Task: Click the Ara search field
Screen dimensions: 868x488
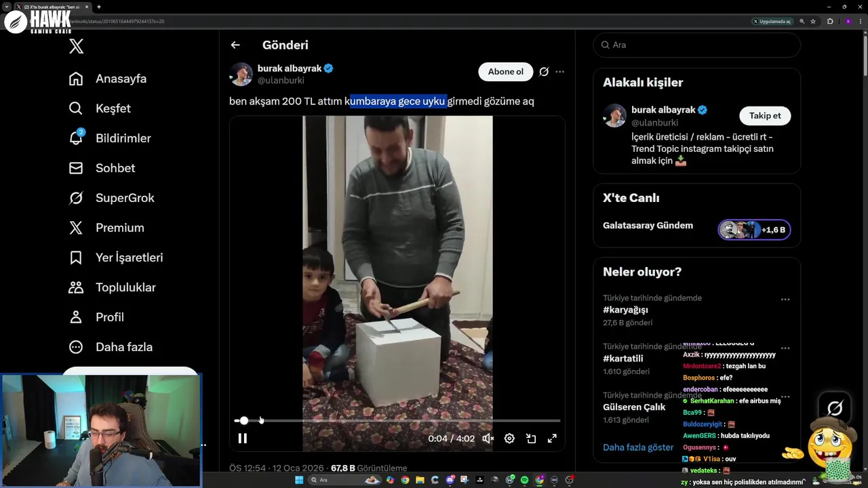Action: click(x=697, y=45)
